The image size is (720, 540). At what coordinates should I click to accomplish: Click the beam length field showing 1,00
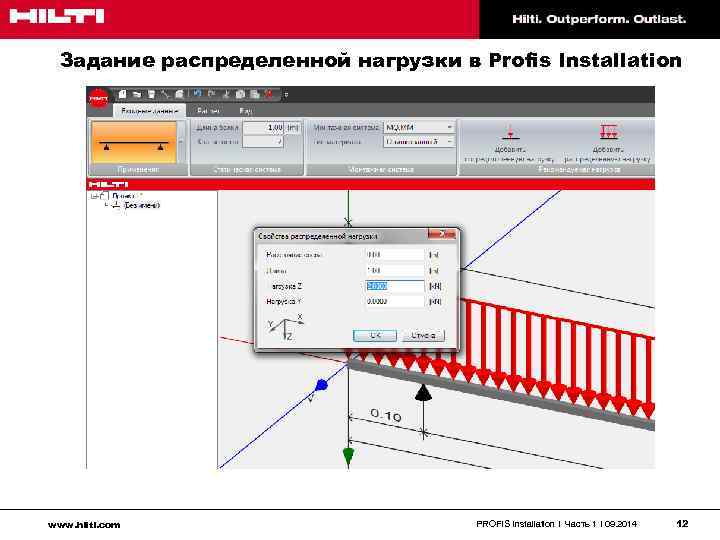click(264, 127)
